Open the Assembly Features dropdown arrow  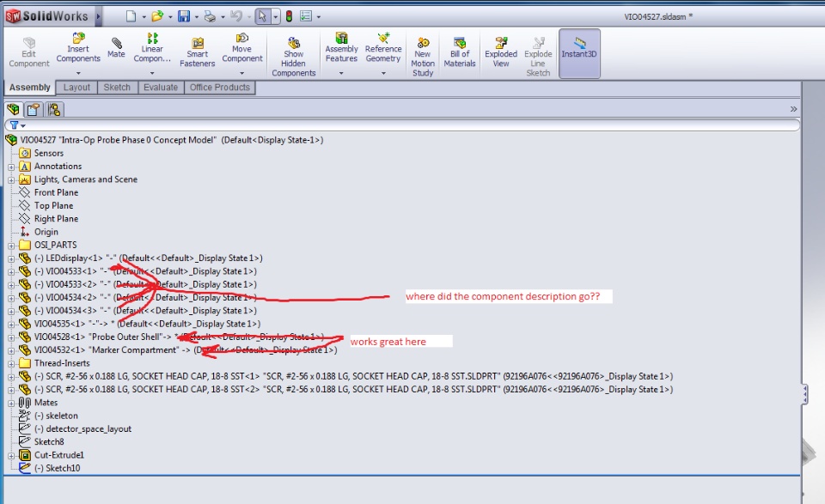point(341,73)
